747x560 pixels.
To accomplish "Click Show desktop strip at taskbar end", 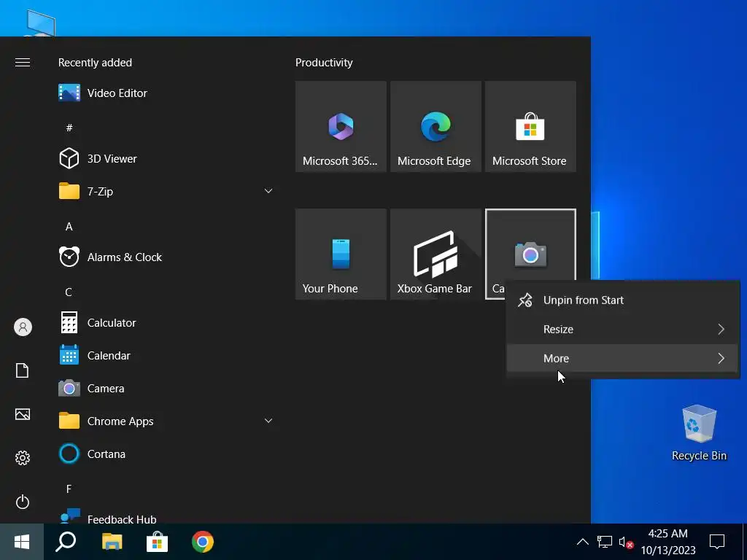I will [744, 542].
